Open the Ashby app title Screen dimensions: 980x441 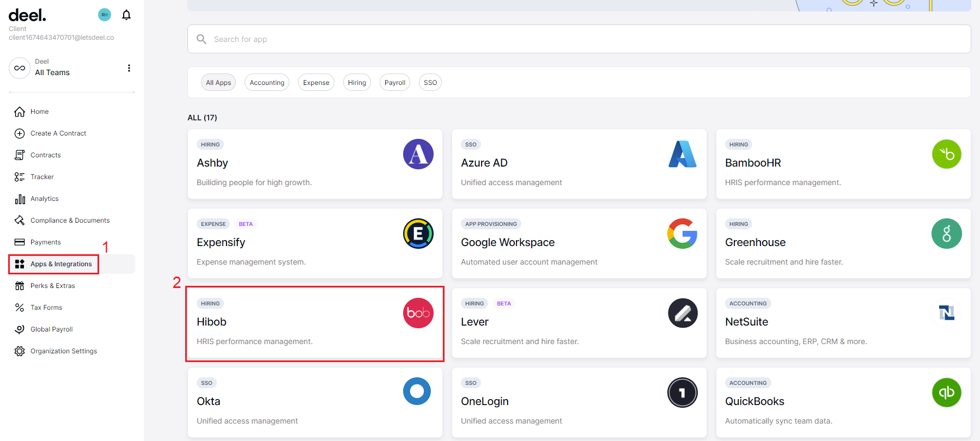click(212, 163)
